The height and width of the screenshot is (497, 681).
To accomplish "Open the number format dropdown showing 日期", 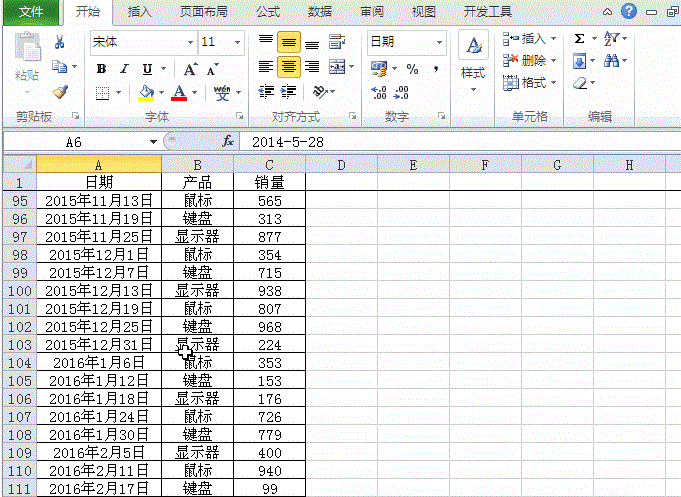I will point(439,43).
